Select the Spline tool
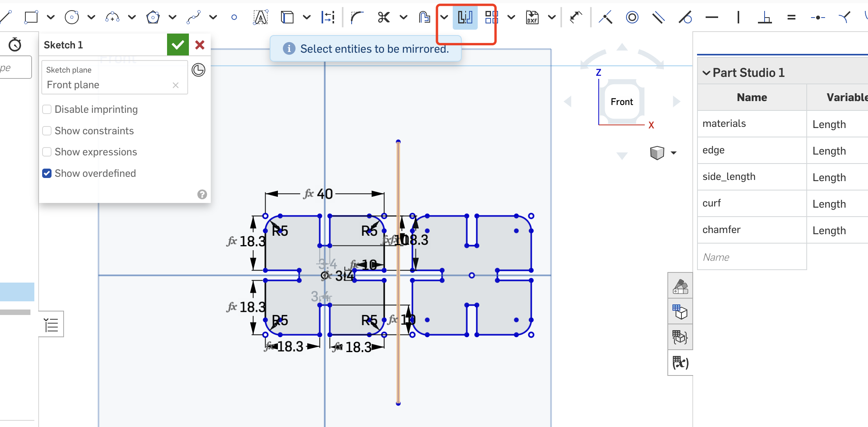The height and width of the screenshot is (427, 868). pos(194,17)
